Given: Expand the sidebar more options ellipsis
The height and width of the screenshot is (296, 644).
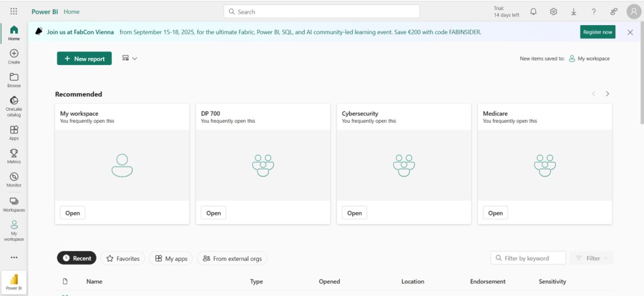Looking at the screenshot, I should [14, 258].
